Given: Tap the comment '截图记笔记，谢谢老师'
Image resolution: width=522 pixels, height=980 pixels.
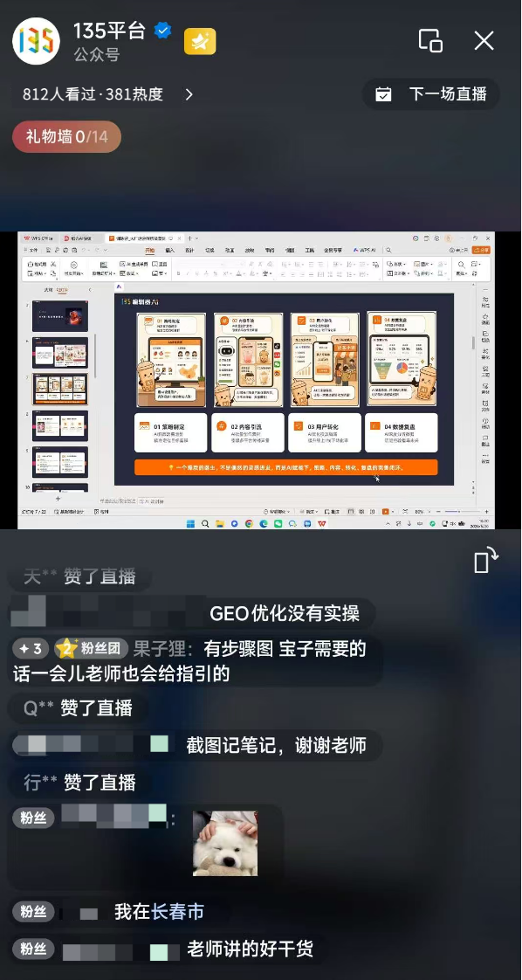Looking at the screenshot, I should click(276, 745).
